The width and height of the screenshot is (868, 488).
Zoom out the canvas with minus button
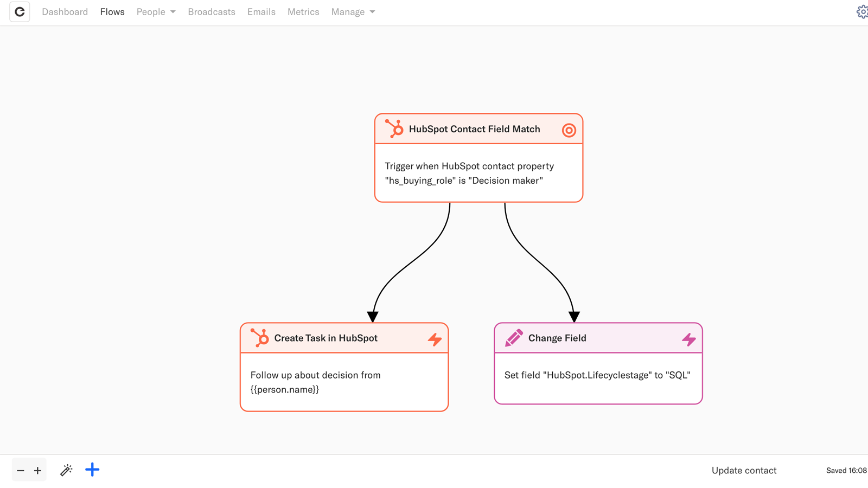click(21, 471)
